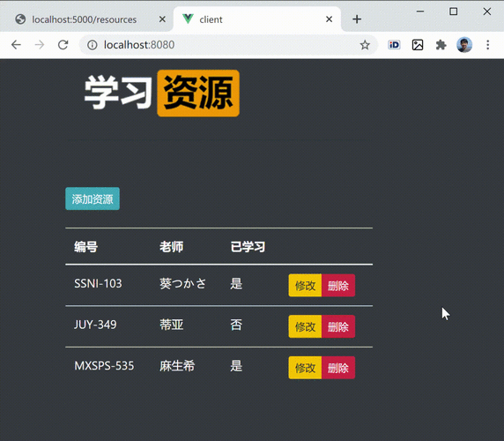Viewport: 504px width, 441px height.
Task: Open the Chrome three-dot menu
Action: pos(487,45)
